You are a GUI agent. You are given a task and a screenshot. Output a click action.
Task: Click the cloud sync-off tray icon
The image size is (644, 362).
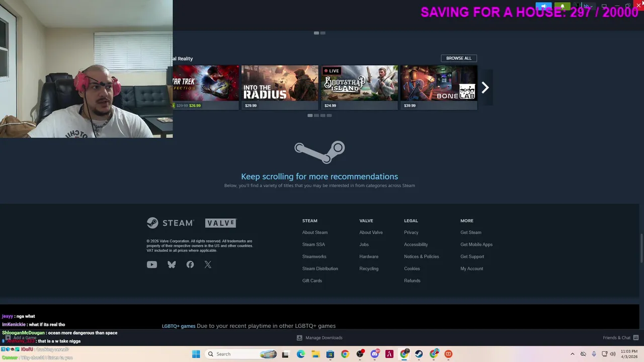[x=583, y=354]
